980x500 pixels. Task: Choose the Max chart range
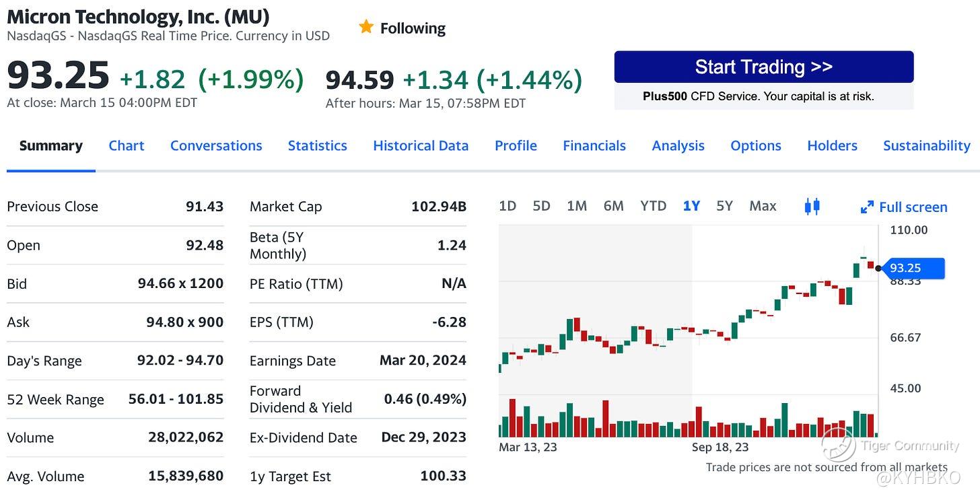[x=763, y=206]
